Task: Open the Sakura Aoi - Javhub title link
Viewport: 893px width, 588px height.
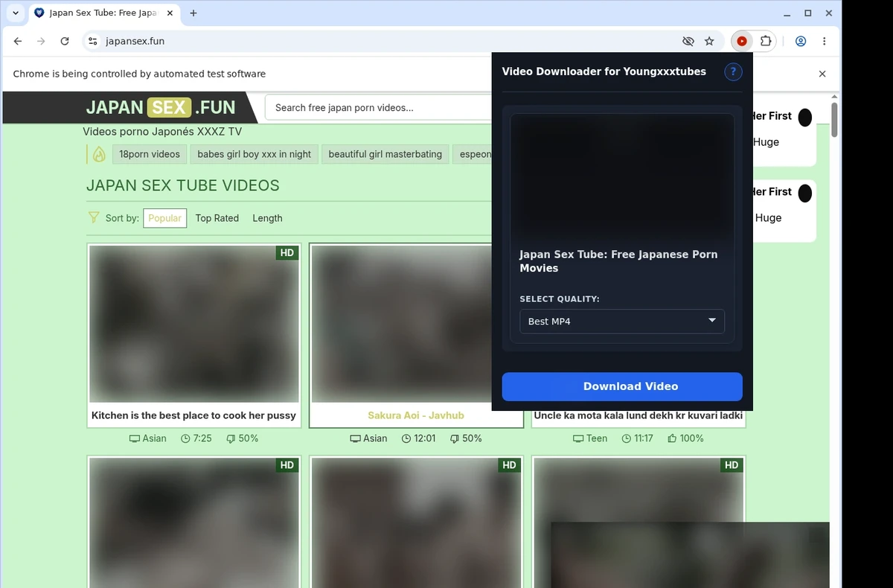Action: pyautogui.click(x=416, y=415)
